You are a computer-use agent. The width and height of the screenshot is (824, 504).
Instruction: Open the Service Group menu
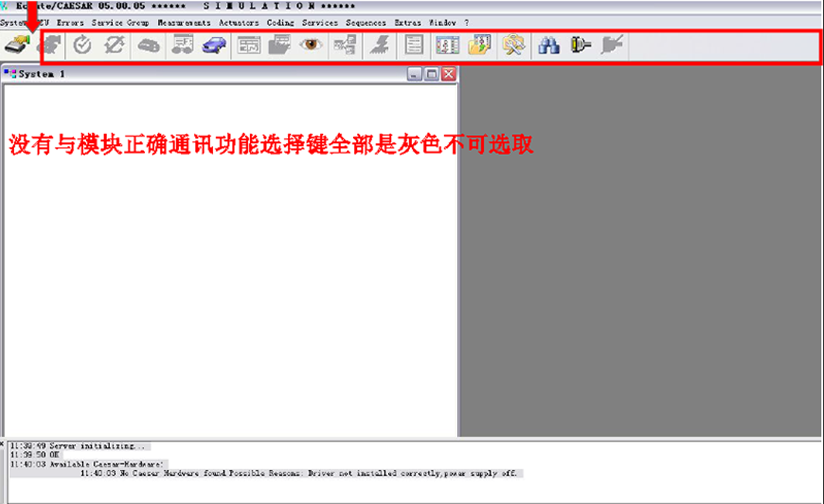[120, 22]
